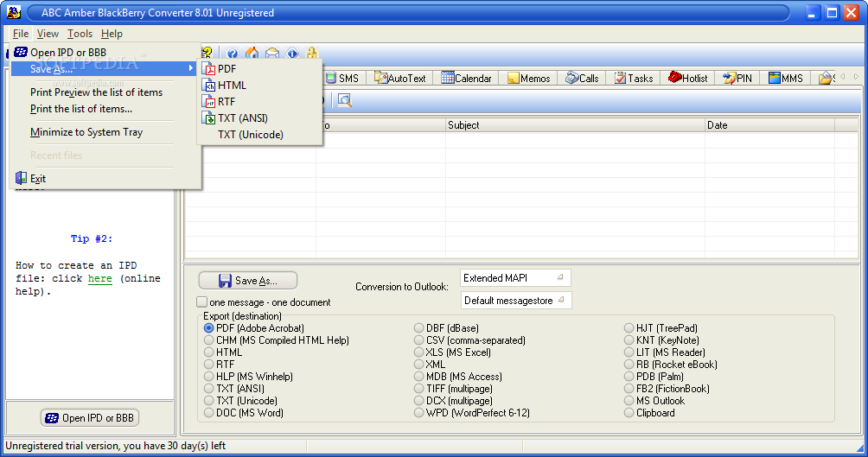Click the envelope email toolbar icon
868x457 pixels.
pyautogui.click(x=272, y=54)
